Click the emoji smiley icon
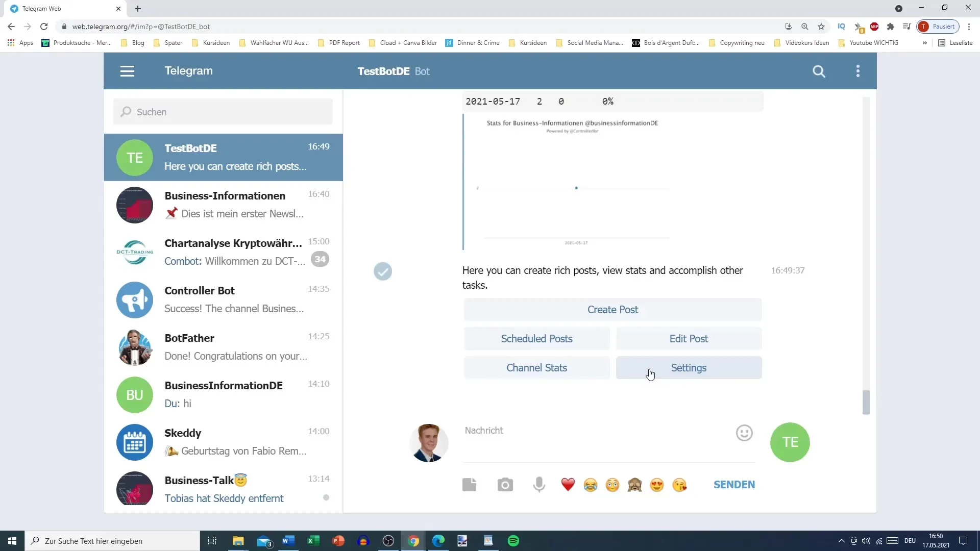980x551 pixels. pyautogui.click(x=745, y=433)
